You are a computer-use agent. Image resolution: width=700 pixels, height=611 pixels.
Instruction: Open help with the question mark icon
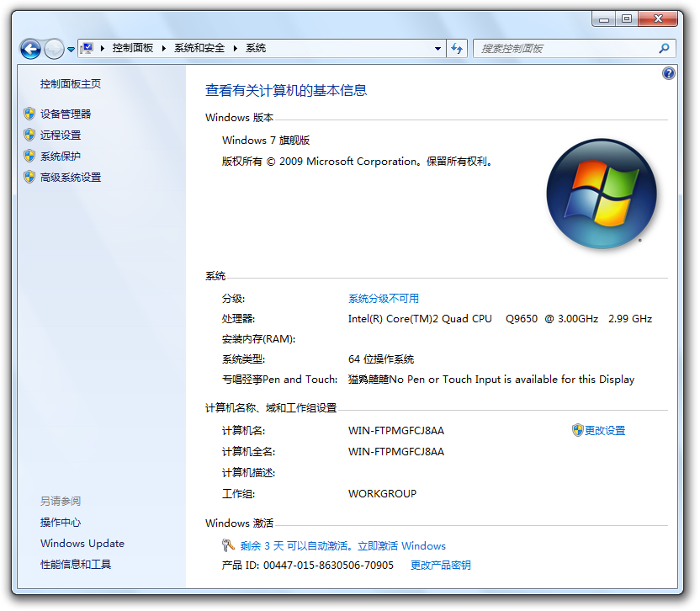(x=668, y=73)
